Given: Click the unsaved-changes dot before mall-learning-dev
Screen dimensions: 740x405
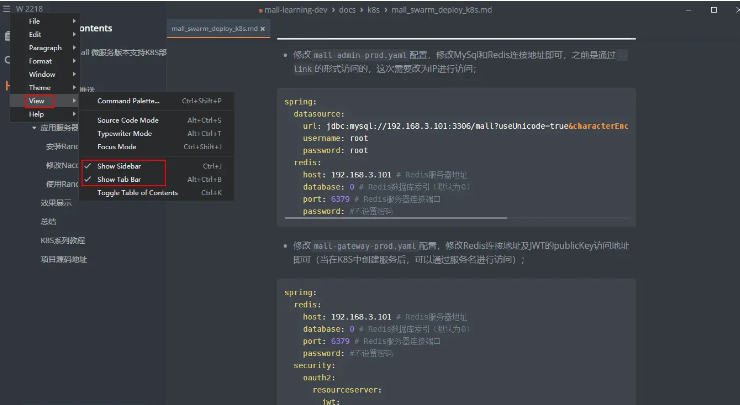Looking at the screenshot, I should point(261,10).
